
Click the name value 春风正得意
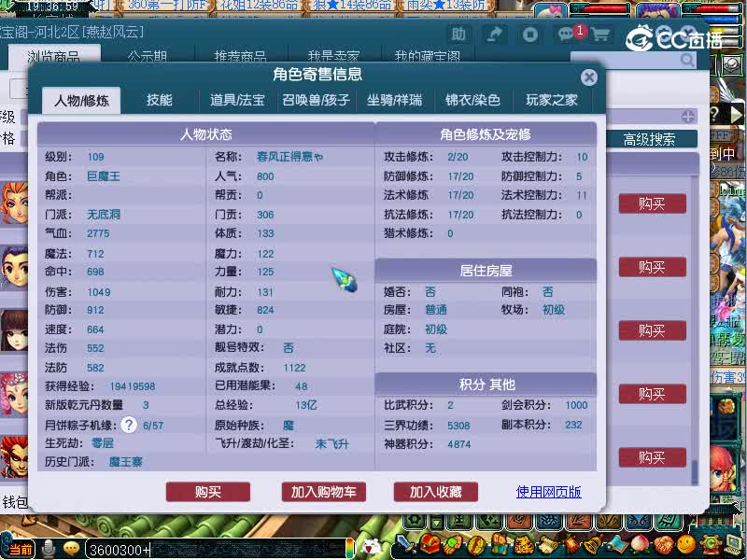[x=289, y=156]
